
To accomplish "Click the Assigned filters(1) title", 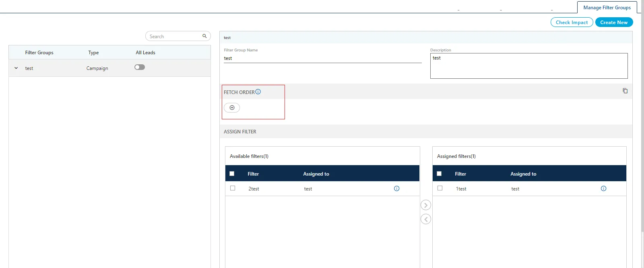I will click(456, 156).
